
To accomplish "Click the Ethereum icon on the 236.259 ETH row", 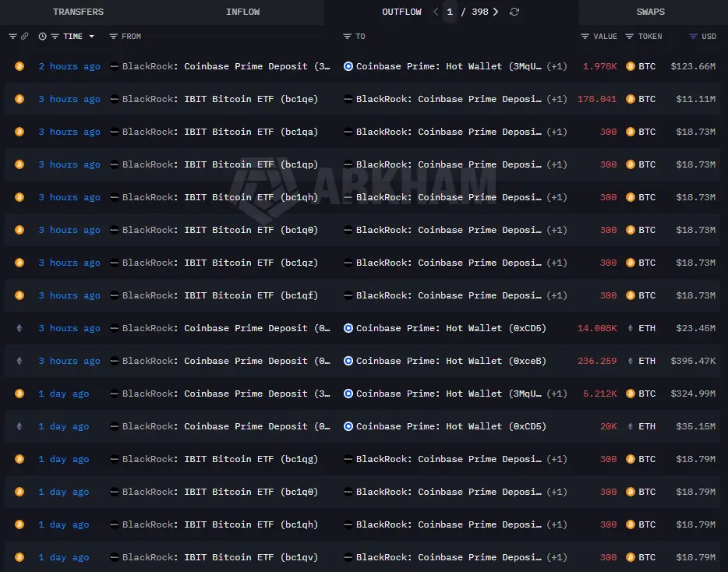I will [19, 361].
